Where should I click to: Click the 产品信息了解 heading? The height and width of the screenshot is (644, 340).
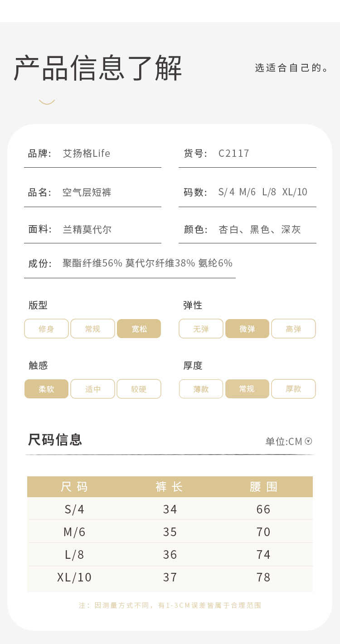point(98,68)
